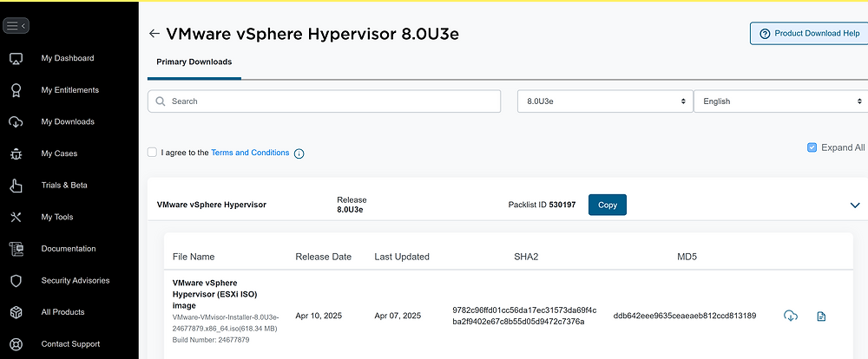Click the My Cases bug icon

(x=16, y=153)
